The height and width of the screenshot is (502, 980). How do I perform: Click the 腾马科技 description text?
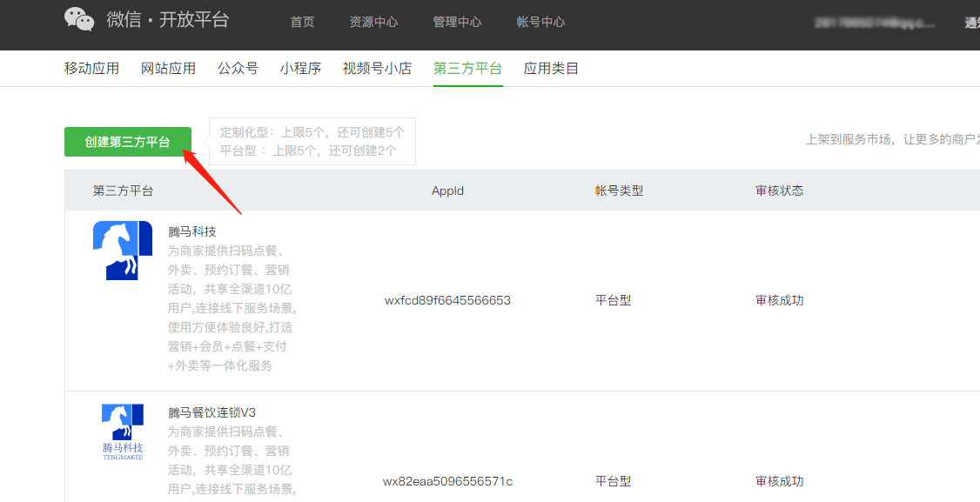click(x=232, y=308)
